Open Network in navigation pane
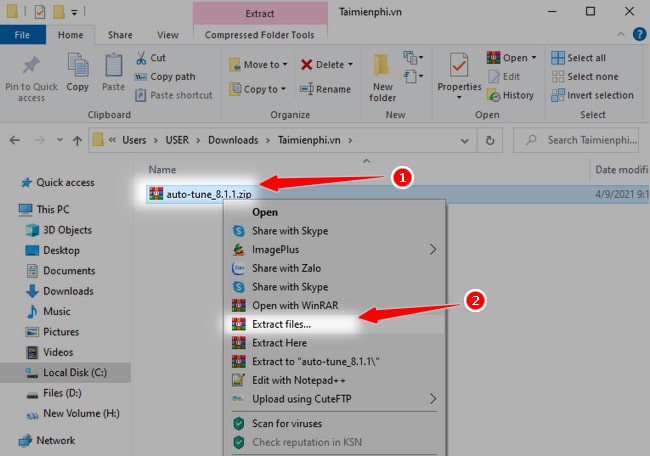The height and width of the screenshot is (456, 650). pyautogui.click(x=47, y=440)
